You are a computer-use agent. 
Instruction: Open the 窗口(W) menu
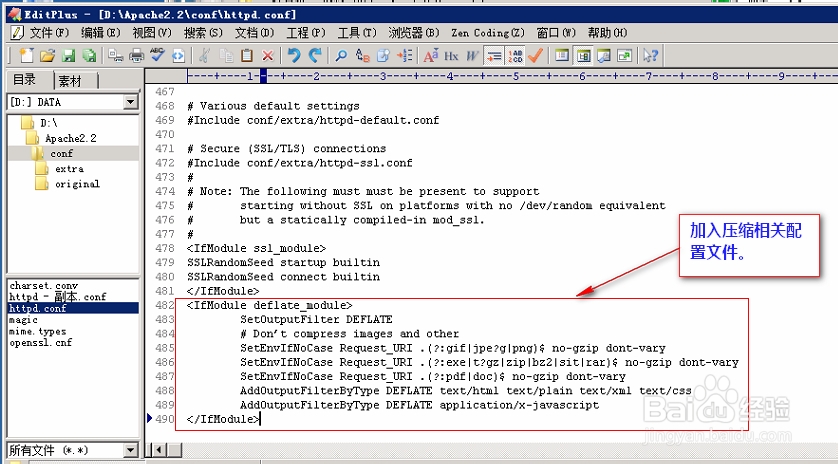[x=556, y=33]
